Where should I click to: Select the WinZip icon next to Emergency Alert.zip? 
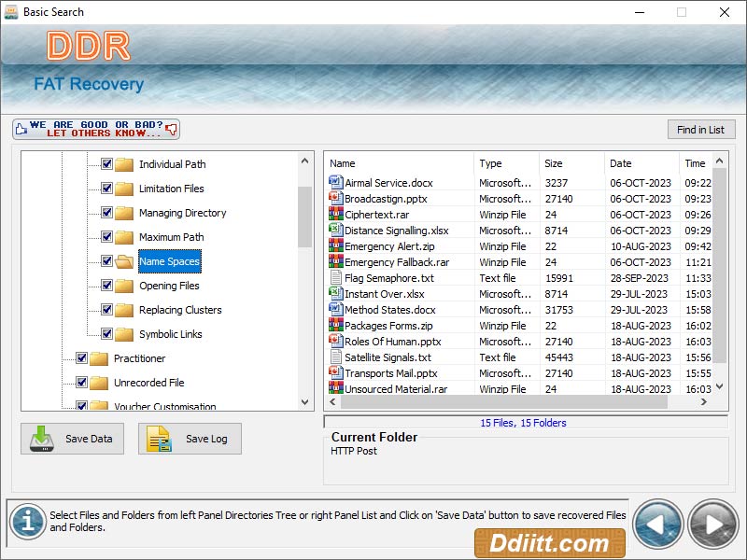(334, 246)
